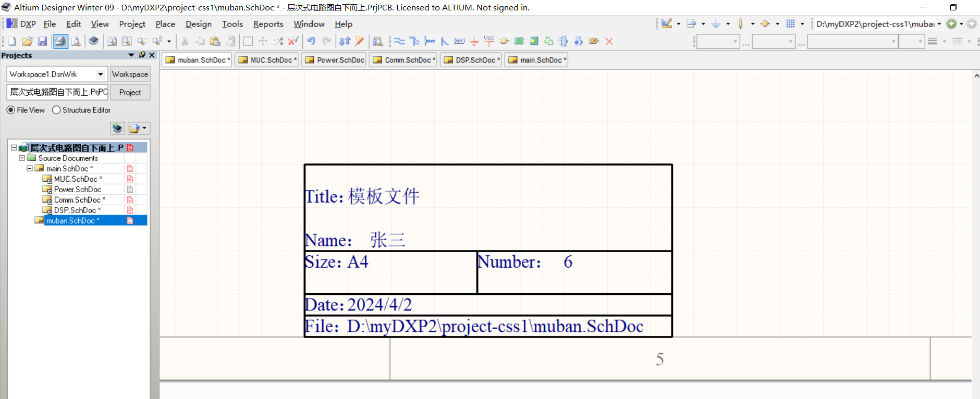Open the Place menu
This screenshot has height=399, width=980.
[x=165, y=24]
